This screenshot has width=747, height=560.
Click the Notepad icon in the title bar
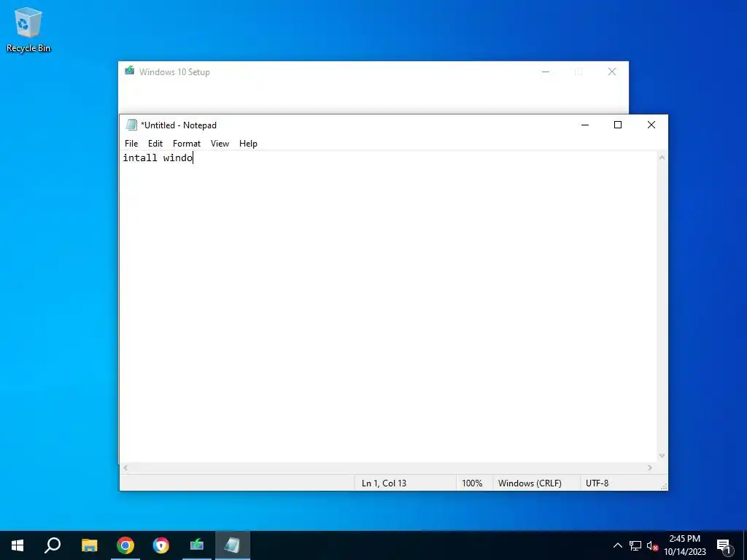coord(131,125)
